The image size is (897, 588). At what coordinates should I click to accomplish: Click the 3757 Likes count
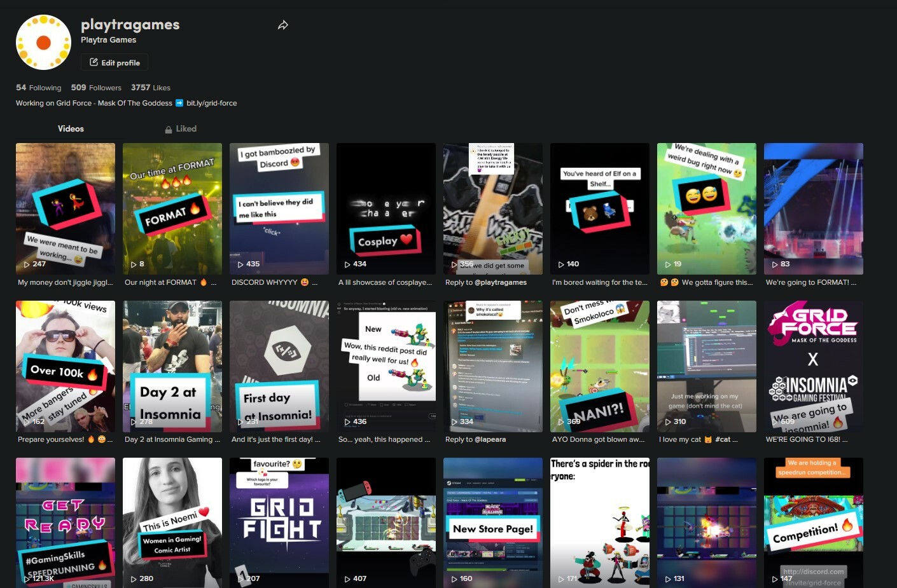point(151,88)
